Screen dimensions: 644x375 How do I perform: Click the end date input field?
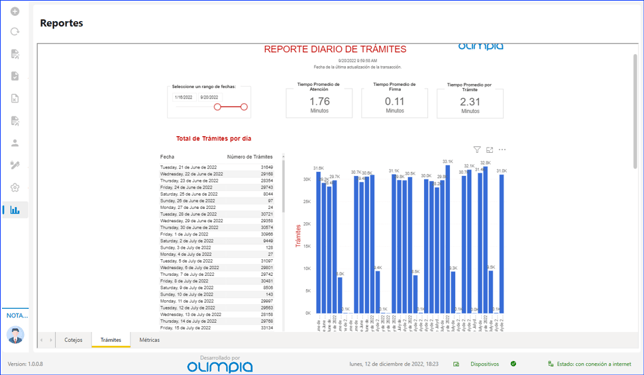[209, 97]
